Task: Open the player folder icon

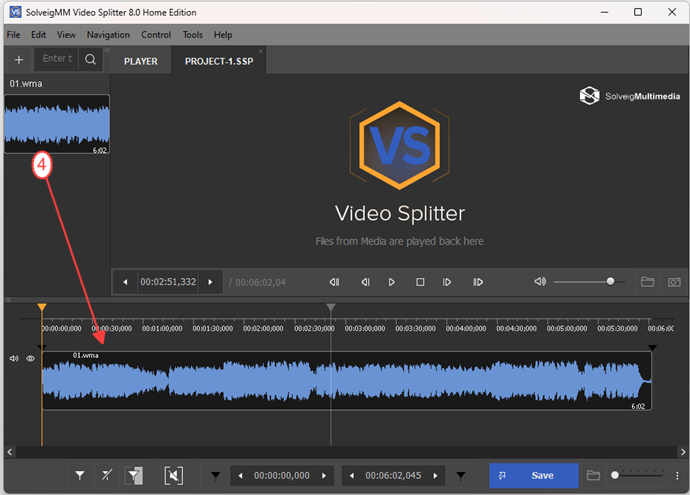Action: pos(647,282)
